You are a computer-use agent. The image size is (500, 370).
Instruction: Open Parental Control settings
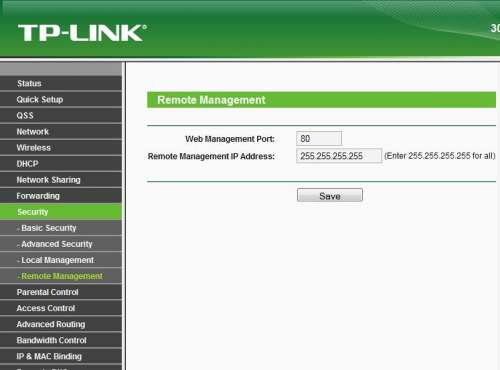point(61,292)
